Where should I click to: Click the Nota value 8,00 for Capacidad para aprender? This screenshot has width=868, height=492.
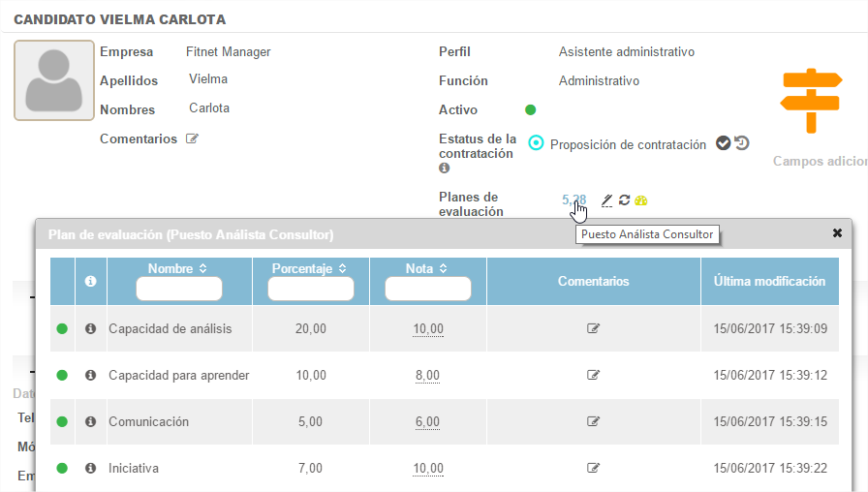coord(426,376)
